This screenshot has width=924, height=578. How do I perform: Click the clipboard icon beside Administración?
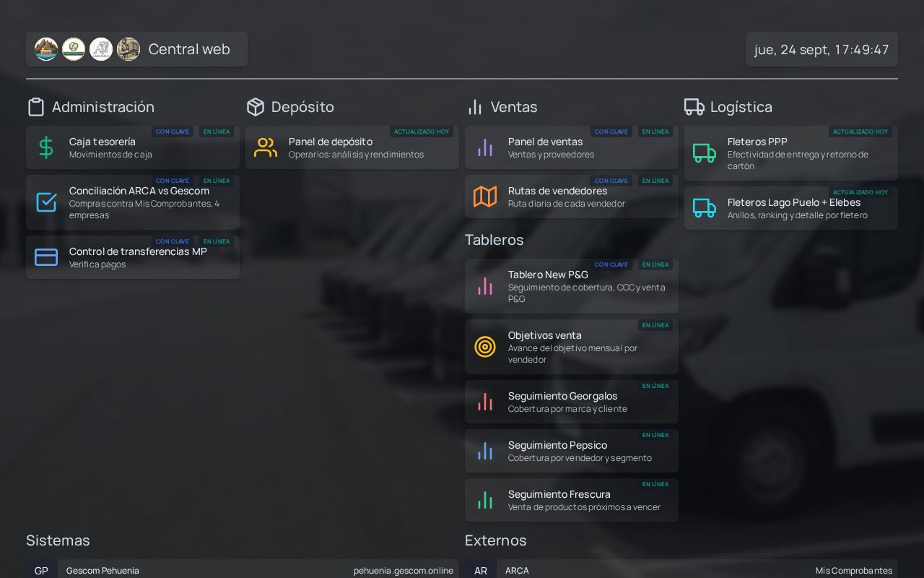[36, 107]
